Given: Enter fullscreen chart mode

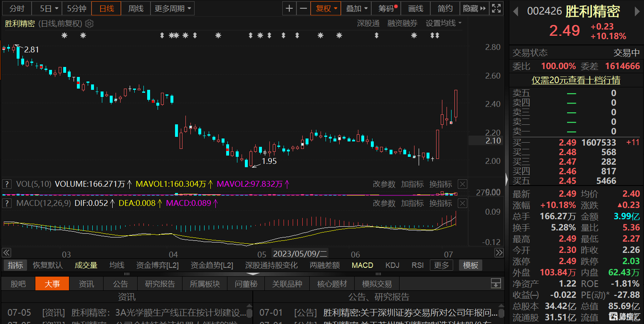Looking at the screenshot, I should pyautogui.click(x=496, y=8).
